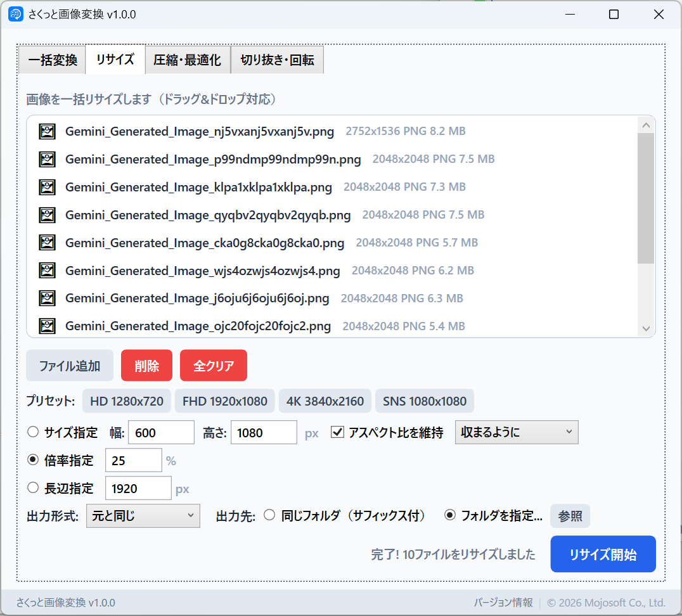
Task: Select the サイズ指定 radio button
Action: click(33, 433)
